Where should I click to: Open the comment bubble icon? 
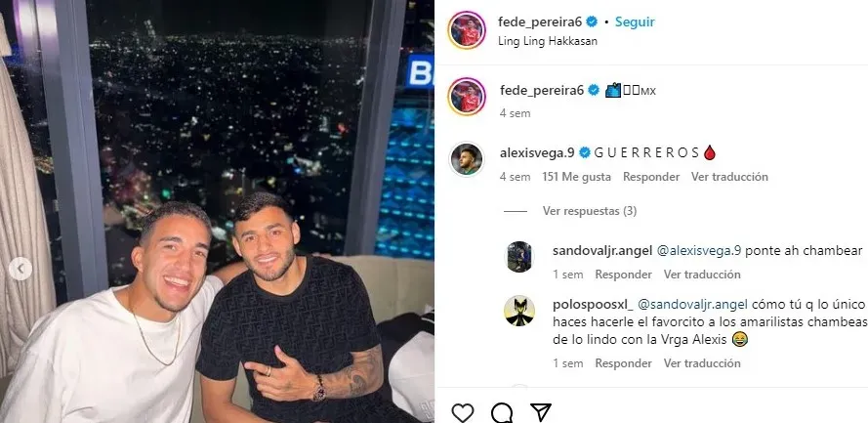(502, 412)
